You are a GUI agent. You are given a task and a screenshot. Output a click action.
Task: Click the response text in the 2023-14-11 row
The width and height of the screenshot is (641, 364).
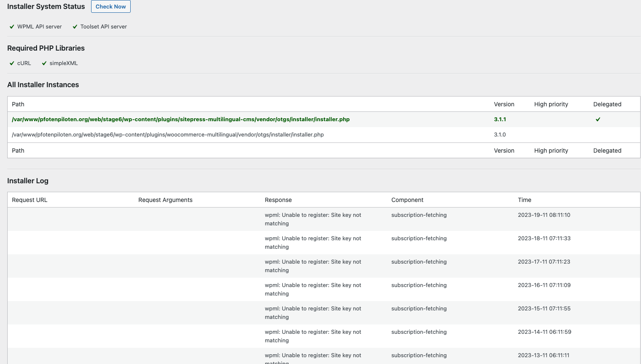tap(313, 336)
